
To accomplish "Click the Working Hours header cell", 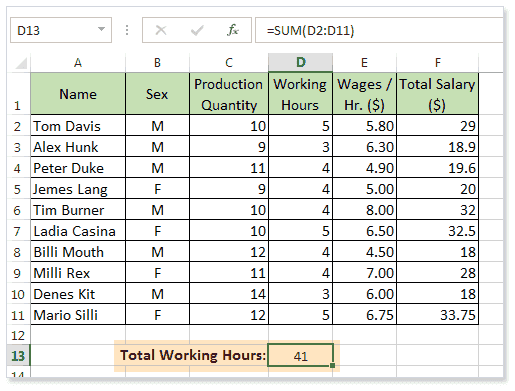I will (x=300, y=94).
